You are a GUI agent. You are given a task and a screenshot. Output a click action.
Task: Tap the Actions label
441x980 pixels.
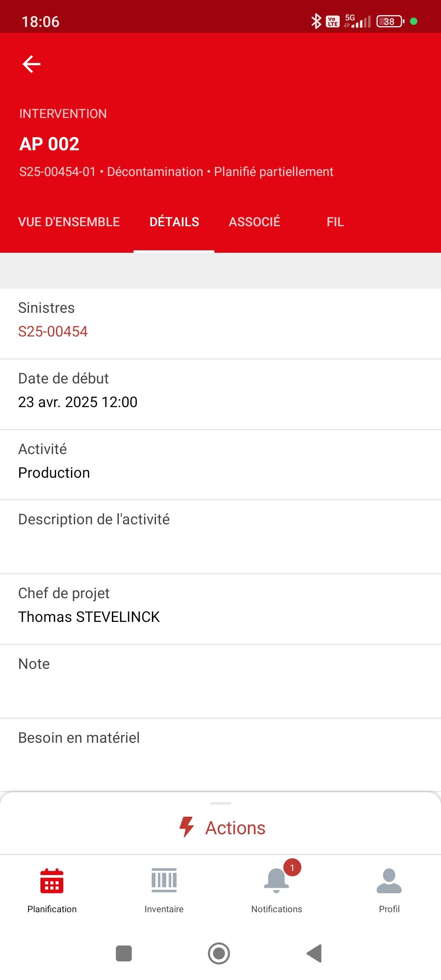pos(235,828)
